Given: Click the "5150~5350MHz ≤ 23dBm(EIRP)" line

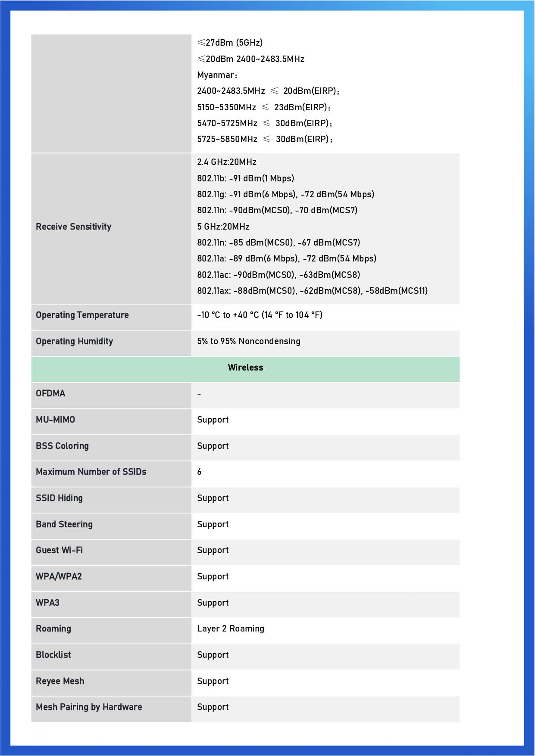Looking at the screenshot, I should tap(264, 107).
